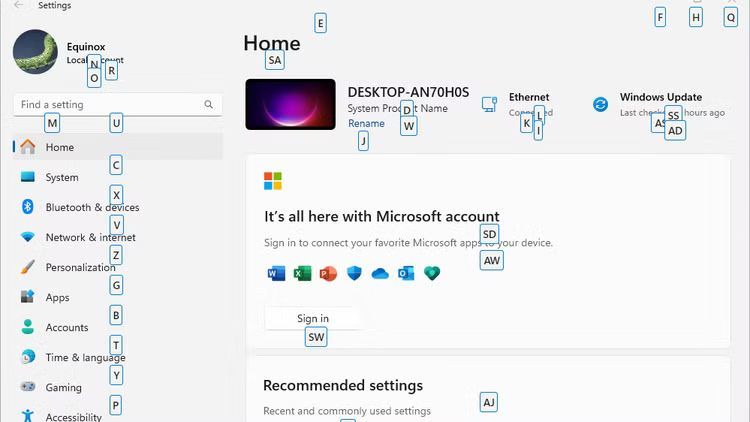Click the Accounts person icon

(28, 327)
